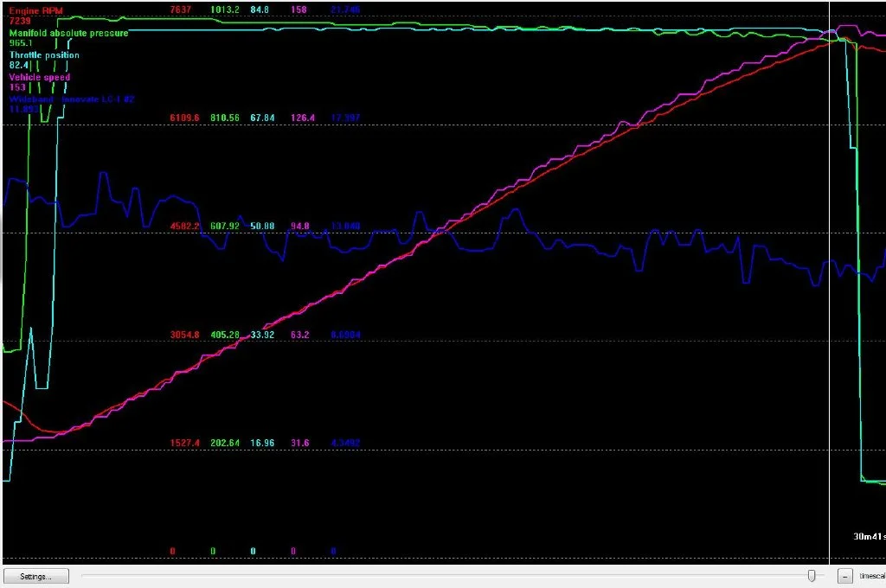Screen dimensions: 886x588
Task: Click the green axis value 405.28
Action: tap(225, 335)
